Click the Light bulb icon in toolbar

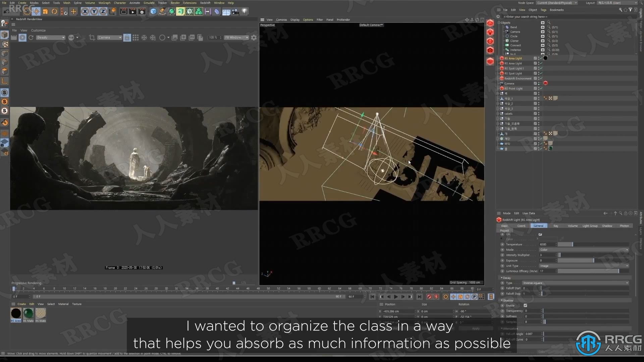(245, 11)
